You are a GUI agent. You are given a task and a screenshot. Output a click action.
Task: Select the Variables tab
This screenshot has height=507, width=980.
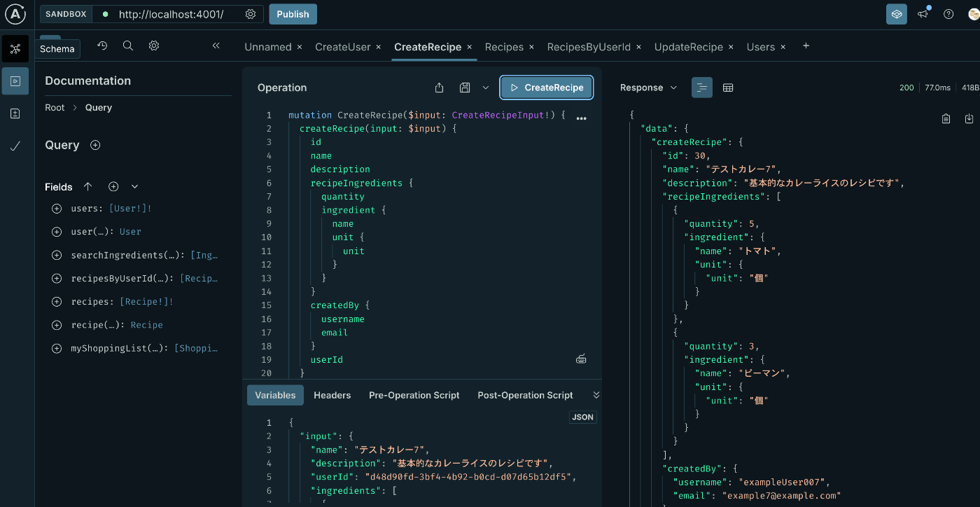point(275,395)
